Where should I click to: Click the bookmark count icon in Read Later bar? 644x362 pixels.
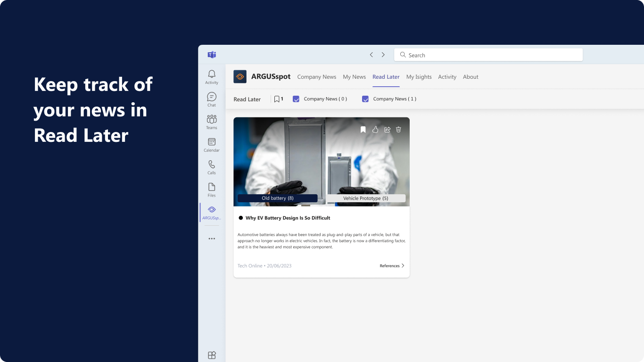pos(277,99)
